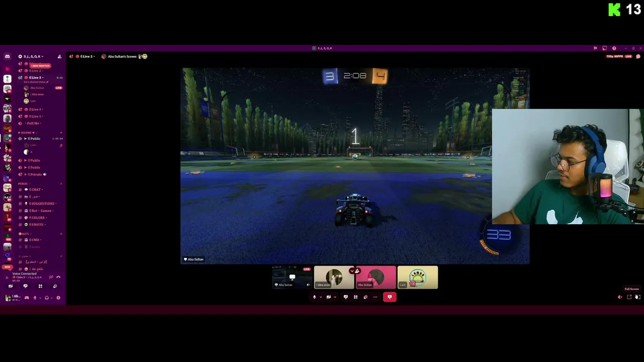Hide participants with tile chevron button
Image resolution: width=644 pixels, height=362 pixels.
(355, 270)
